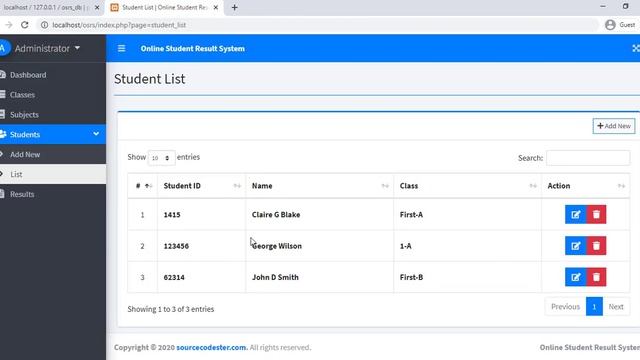Open the Show entries count dropdown
The height and width of the screenshot is (360, 640).
[161, 158]
